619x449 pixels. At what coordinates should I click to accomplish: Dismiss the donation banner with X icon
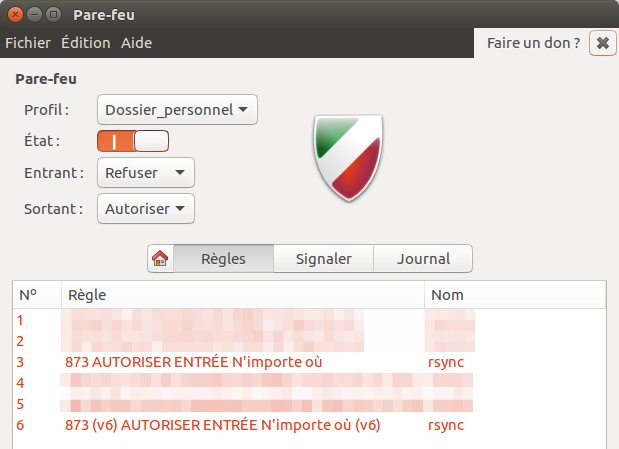click(602, 43)
